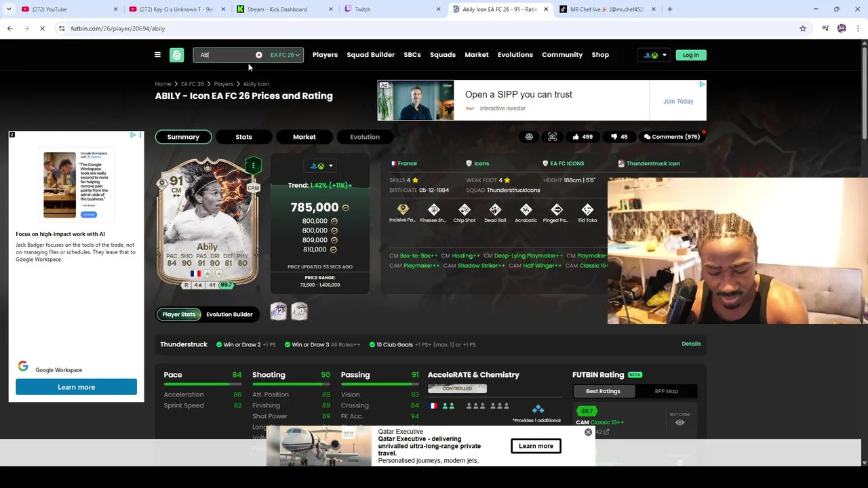868x488 pixels.
Task: Toggle Win or Draw 2 checkmark
Action: [x=219, y=344]
